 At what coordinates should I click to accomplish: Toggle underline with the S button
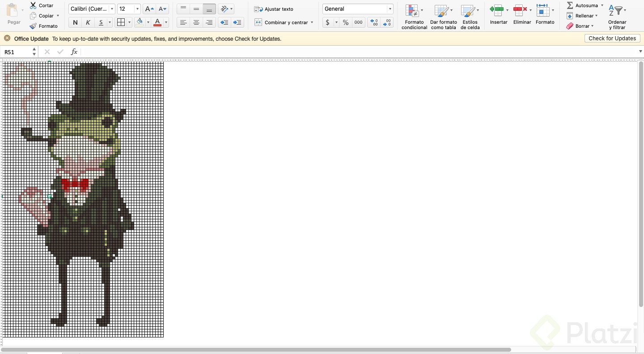coord(101,22)
